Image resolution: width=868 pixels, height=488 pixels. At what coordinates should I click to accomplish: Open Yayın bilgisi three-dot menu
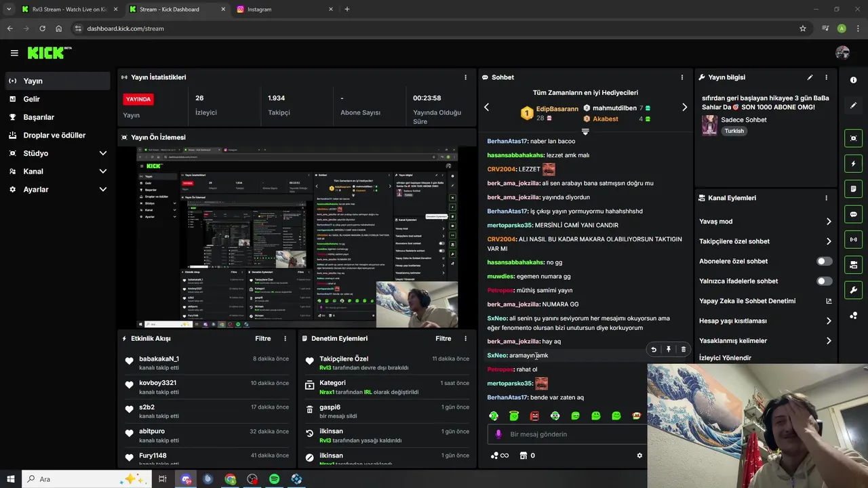[826, 77]
